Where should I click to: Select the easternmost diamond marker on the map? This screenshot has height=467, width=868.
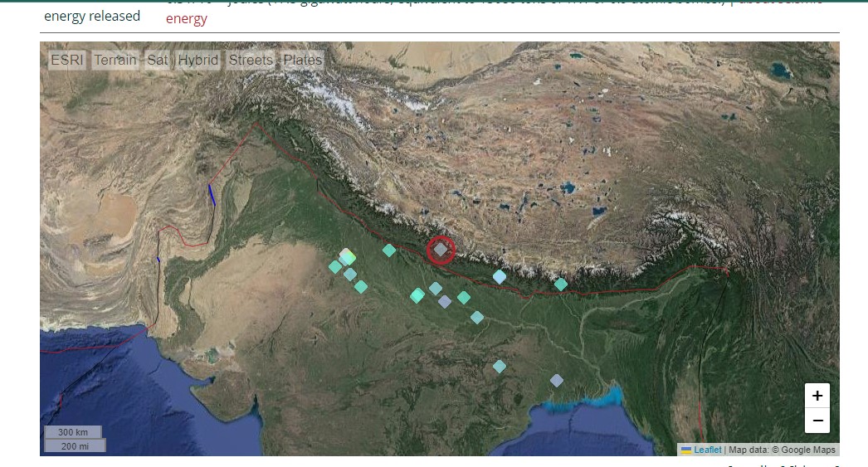click(561, 285)
